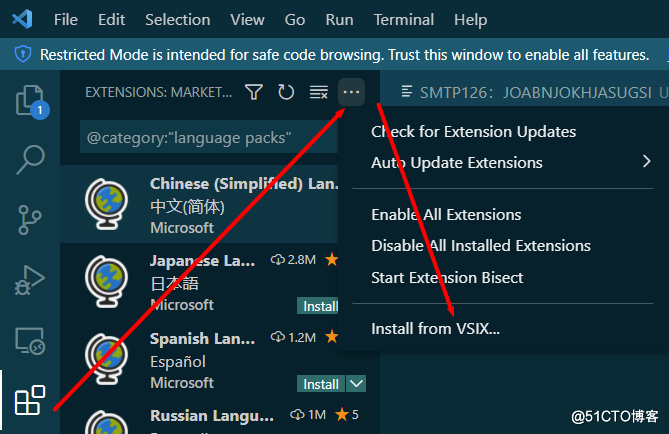Open Russian Language pack entry title
Image resolution: width=669 pixels, height=434 pixels.
pos(212,415)
